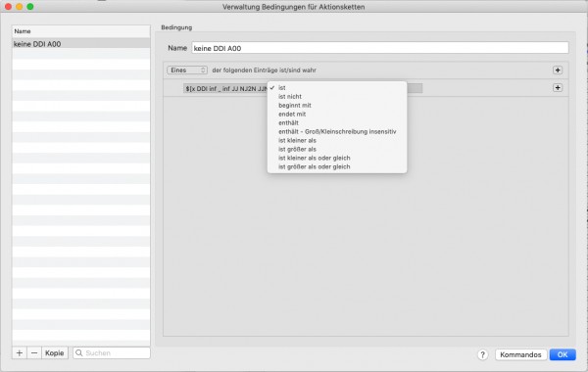Focus the Suchen search field
Viewport: 588px width, 372px height.
coord(112,352)
